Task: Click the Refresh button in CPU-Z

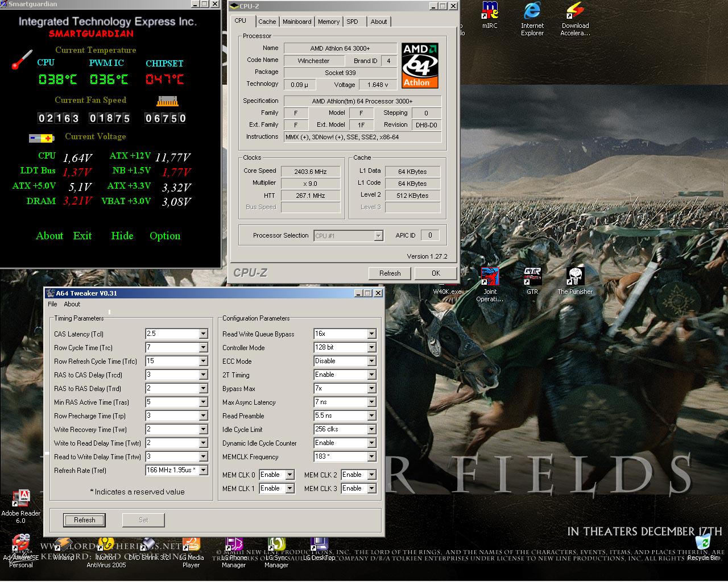Action: click(x=390, y=273)
